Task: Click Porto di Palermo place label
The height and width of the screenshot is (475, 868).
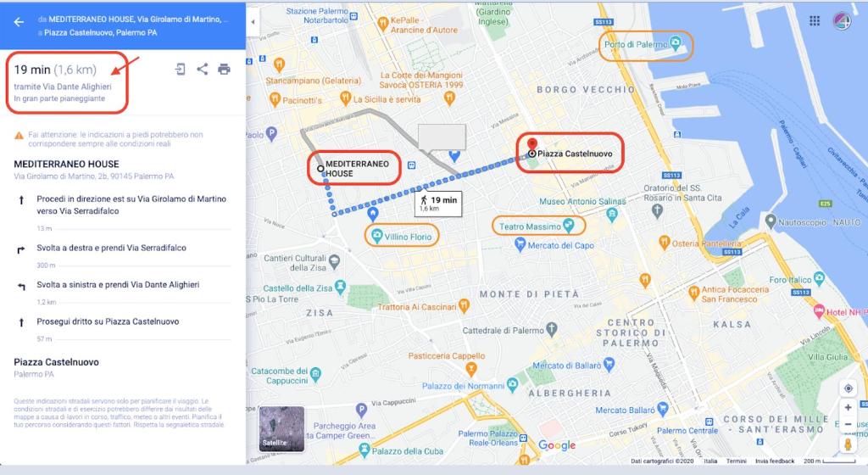Action: (x=636, y=44)
